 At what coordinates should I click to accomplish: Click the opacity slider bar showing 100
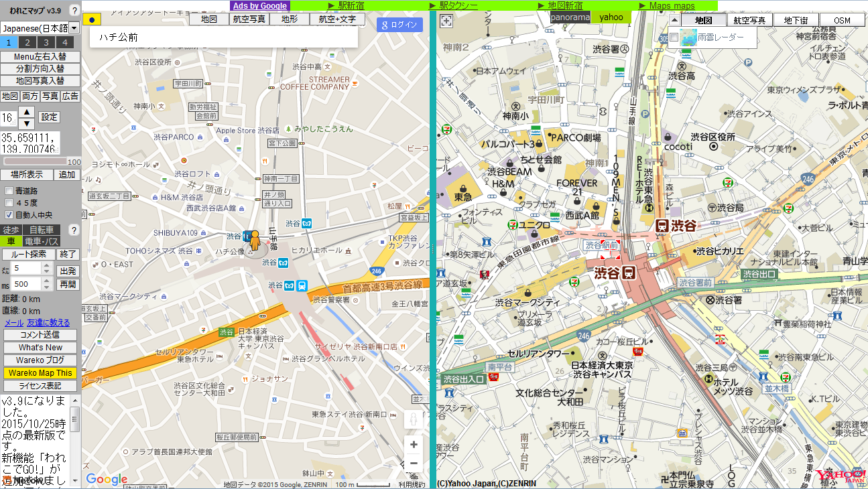(36, 161)
